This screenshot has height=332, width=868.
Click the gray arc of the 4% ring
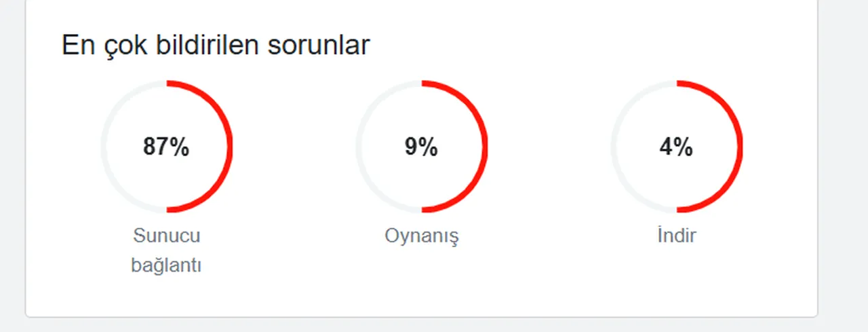[x=614, y=147]
